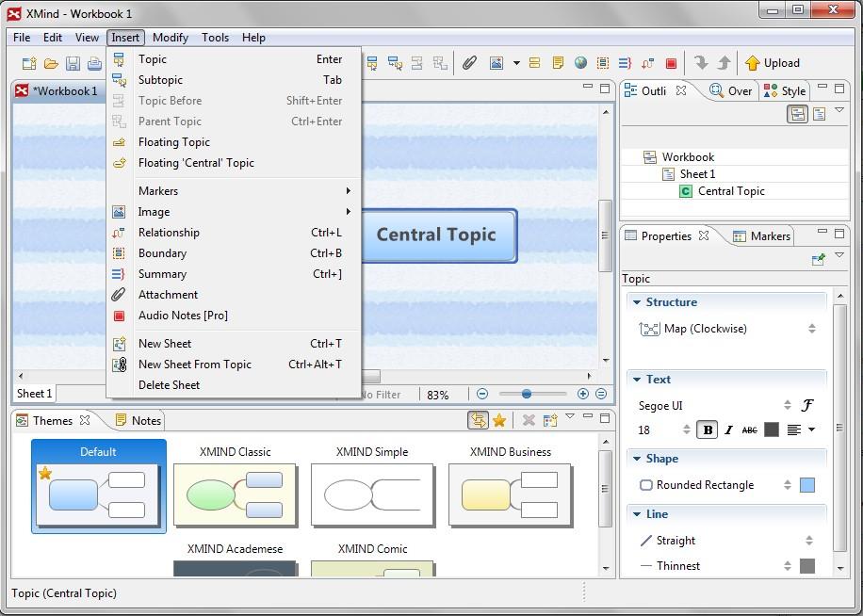
Task: Switch to the Notes tab
Action: pos(138,420)
